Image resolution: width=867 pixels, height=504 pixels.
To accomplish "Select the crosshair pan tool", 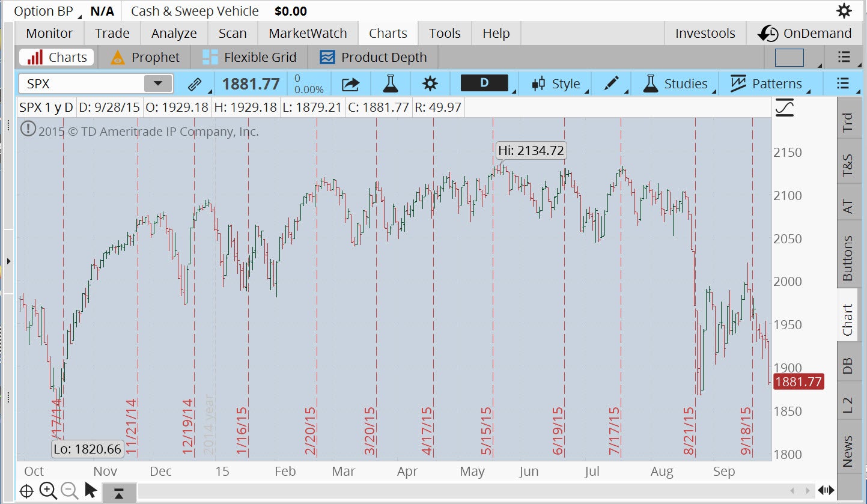I will tap(26, 491).
